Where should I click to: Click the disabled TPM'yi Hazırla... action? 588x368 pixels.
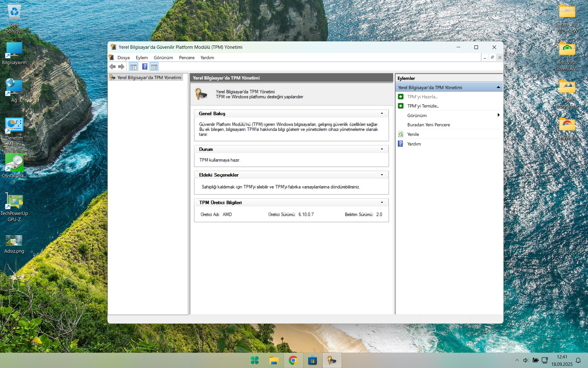(422, 97)
